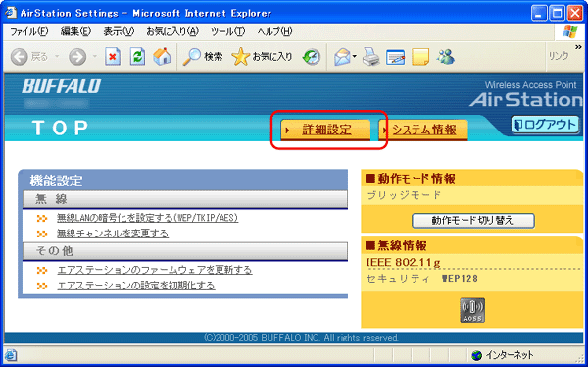Click the ログアウト button
This screenshot has width=588, height=367.
point(545,125)
